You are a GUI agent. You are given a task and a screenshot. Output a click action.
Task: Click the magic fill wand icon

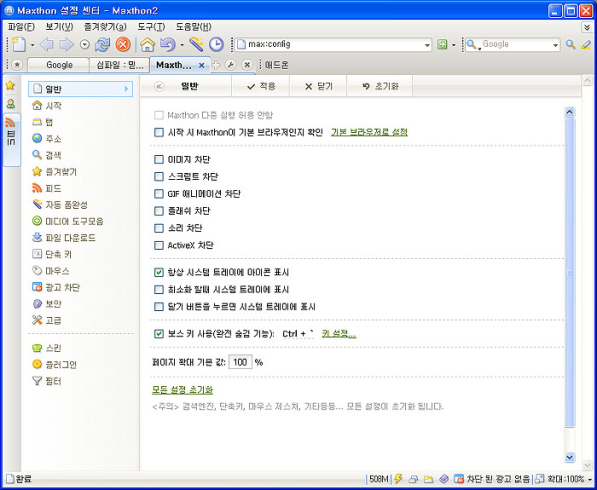196,45
